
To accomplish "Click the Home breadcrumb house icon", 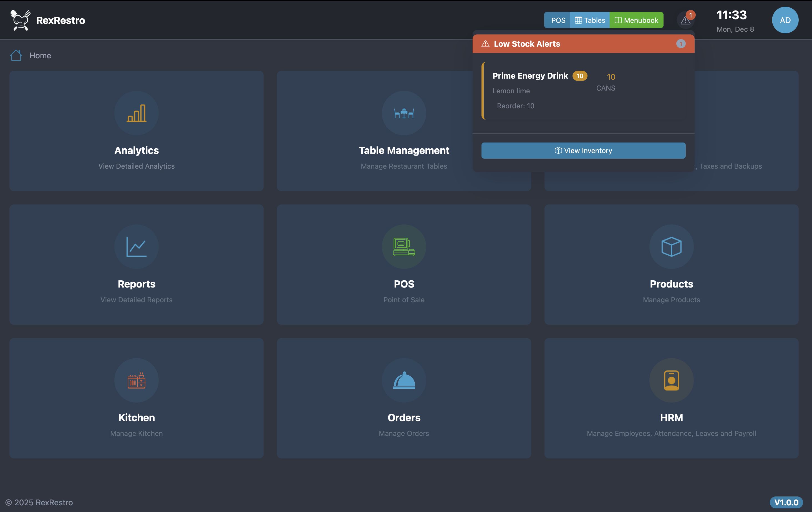I will [16, 55].
